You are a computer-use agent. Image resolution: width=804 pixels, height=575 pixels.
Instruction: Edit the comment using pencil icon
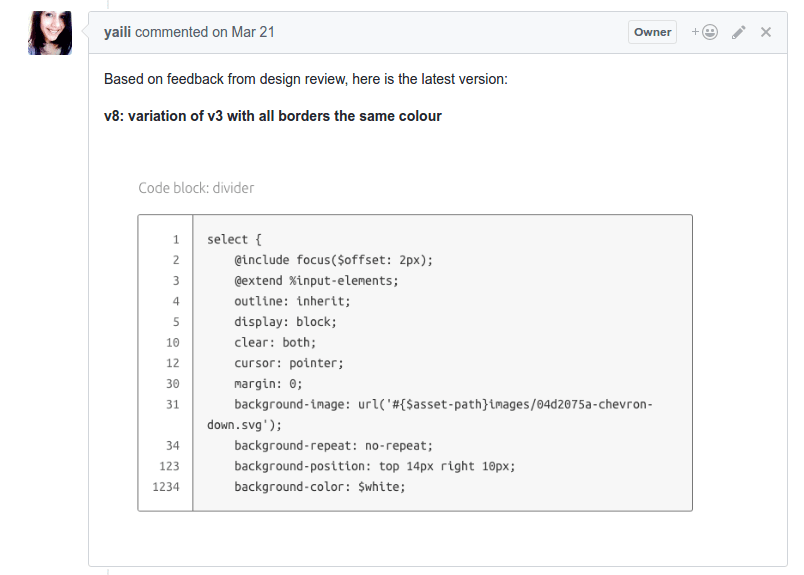739,32
